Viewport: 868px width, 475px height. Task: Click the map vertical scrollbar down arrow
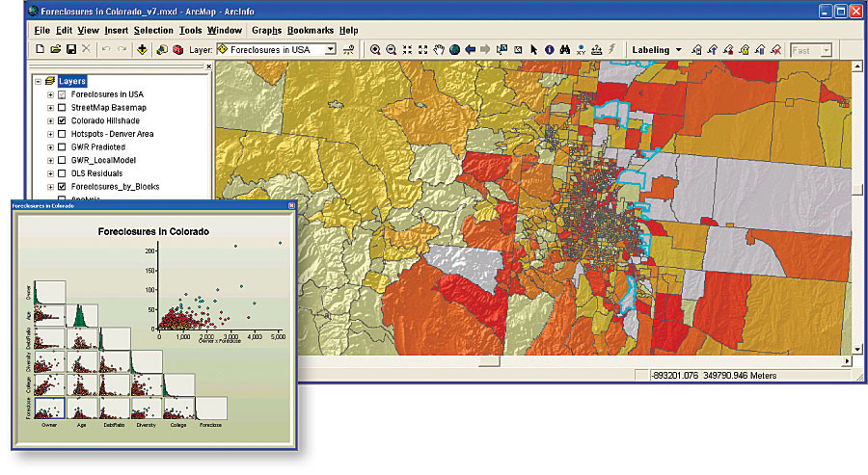[857, 350]
